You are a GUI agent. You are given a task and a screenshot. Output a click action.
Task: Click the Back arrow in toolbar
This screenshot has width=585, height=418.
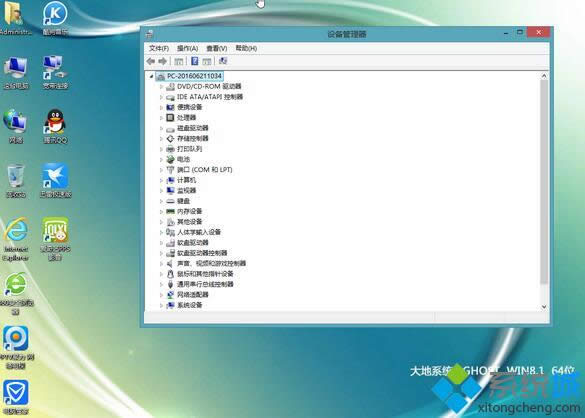[x=151, y=61]
